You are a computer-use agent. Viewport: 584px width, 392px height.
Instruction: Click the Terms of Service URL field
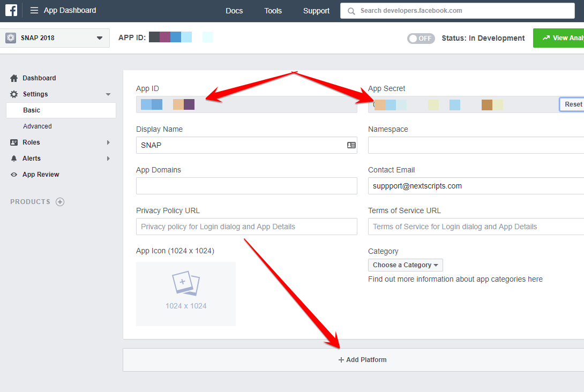pyautogui.click(x=476, y=227)
